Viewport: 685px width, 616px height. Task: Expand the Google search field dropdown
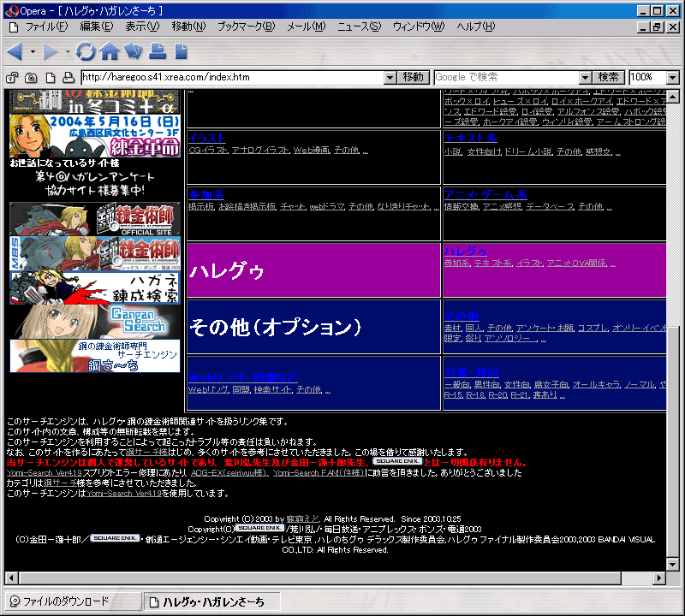pyautogui.click(x=586, y=78)
